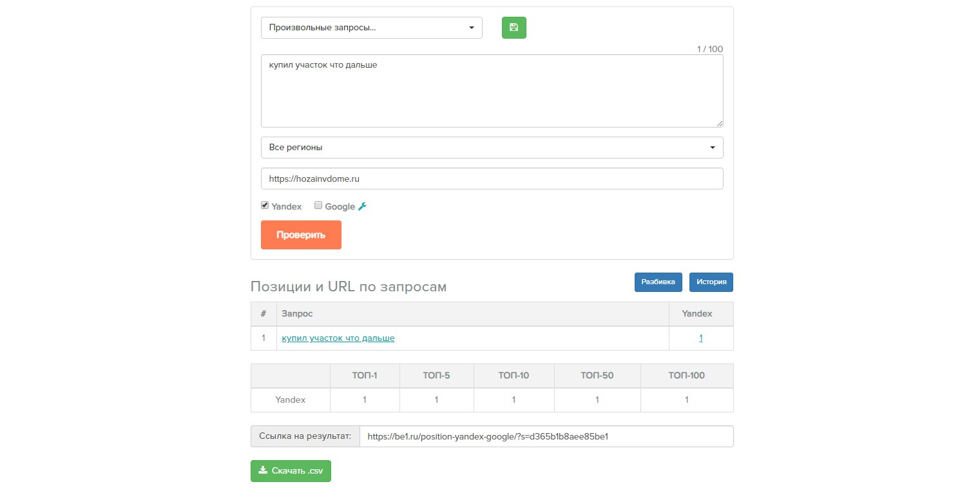Click the Разбивка button
Screen dimensions: 980x502
coord(658,282)
